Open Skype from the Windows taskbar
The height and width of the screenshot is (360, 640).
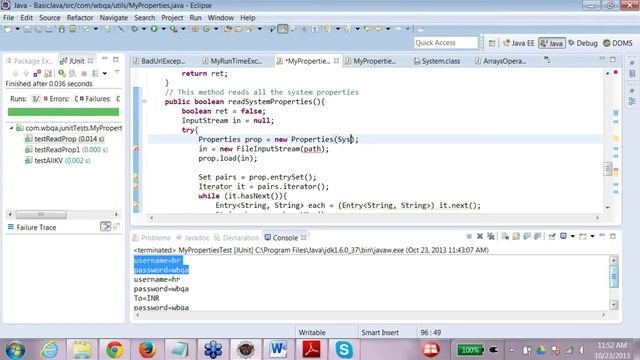pyautogui.click(x=344, y=349)
